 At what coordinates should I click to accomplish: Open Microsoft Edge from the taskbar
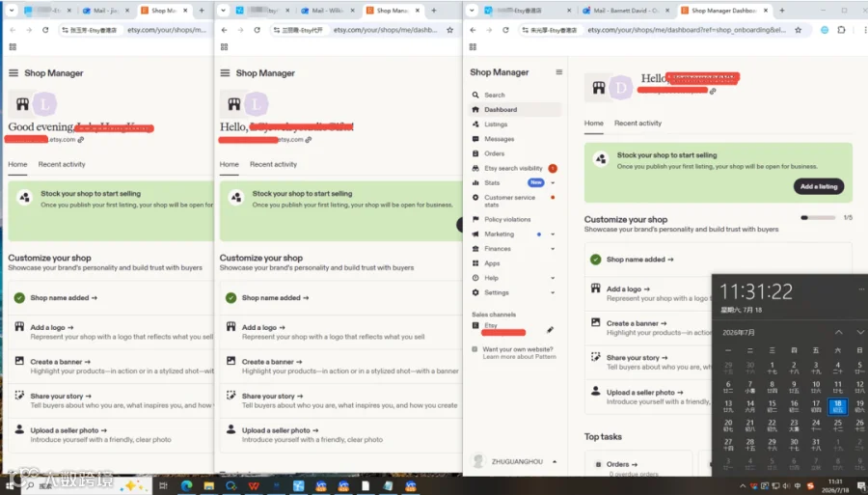pos(186,486)
